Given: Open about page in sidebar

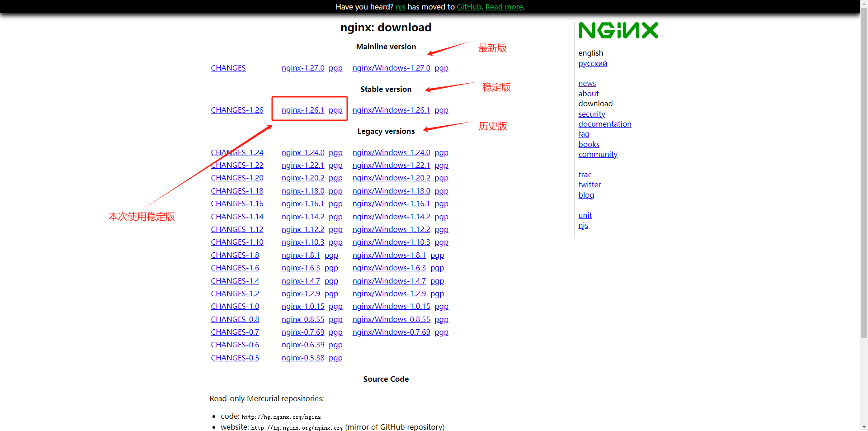Looking at the screenshot, I should [589, 94].
